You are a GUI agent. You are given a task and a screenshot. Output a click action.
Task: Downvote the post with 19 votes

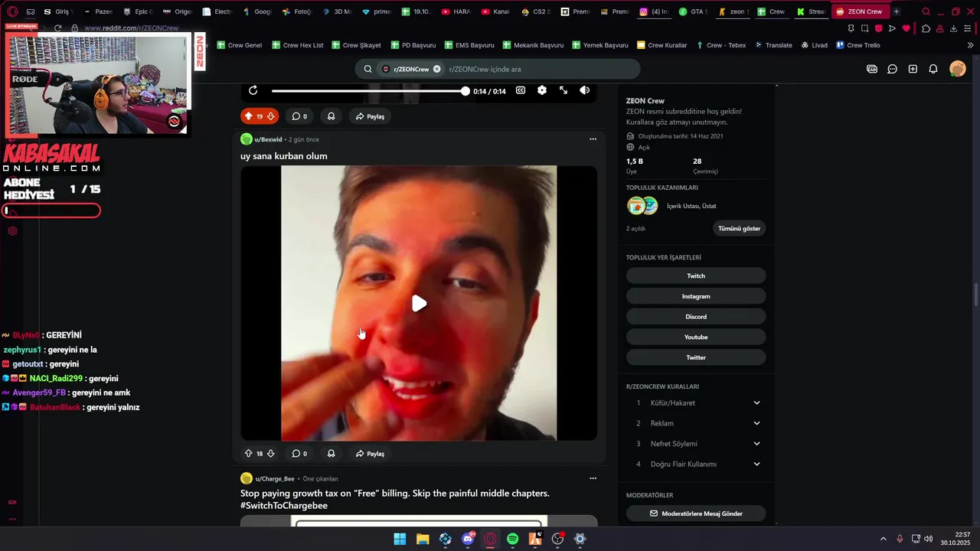click(x=270, y=116)
